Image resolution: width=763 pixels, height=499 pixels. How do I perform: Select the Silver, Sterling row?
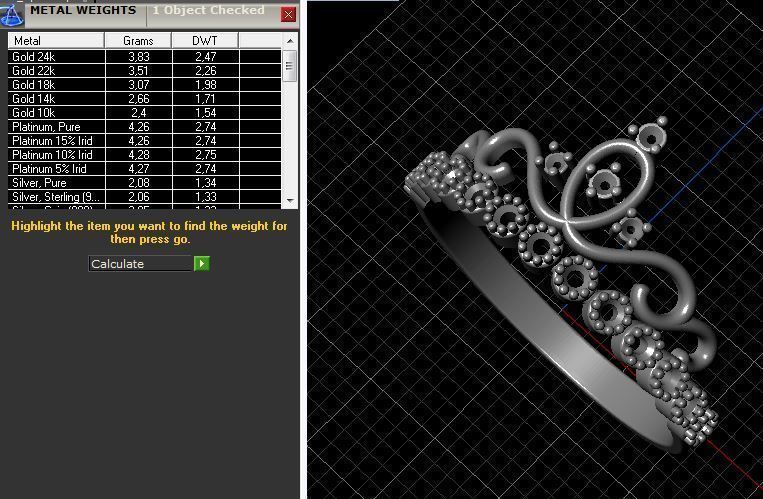[55, 197]
